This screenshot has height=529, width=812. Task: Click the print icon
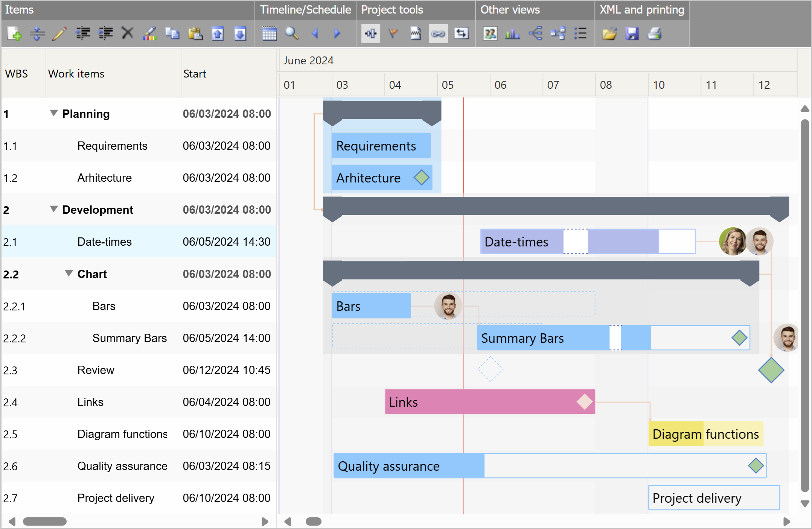tap(655, 34)
